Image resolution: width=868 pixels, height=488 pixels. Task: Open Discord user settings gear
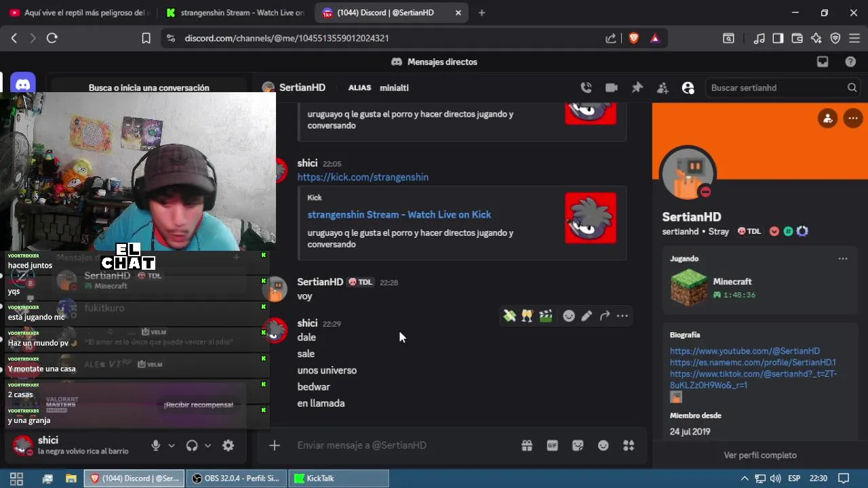pyautogui.click(x=229, y=445)
